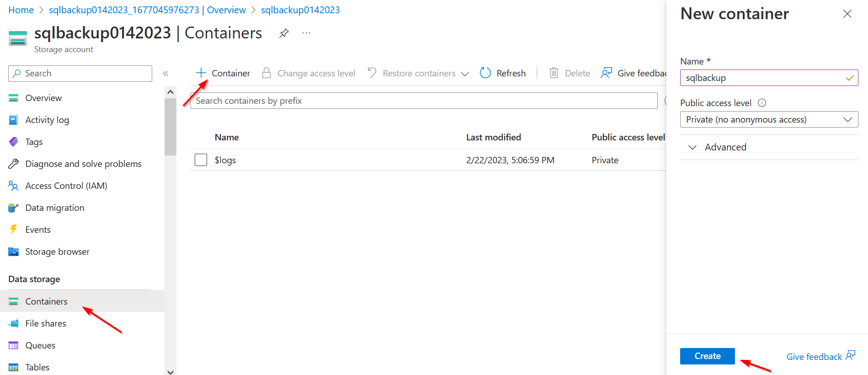Screen dimensions: 868x375
Task: Click the Home breadcrumb link
Action: [x=21, y=10]
